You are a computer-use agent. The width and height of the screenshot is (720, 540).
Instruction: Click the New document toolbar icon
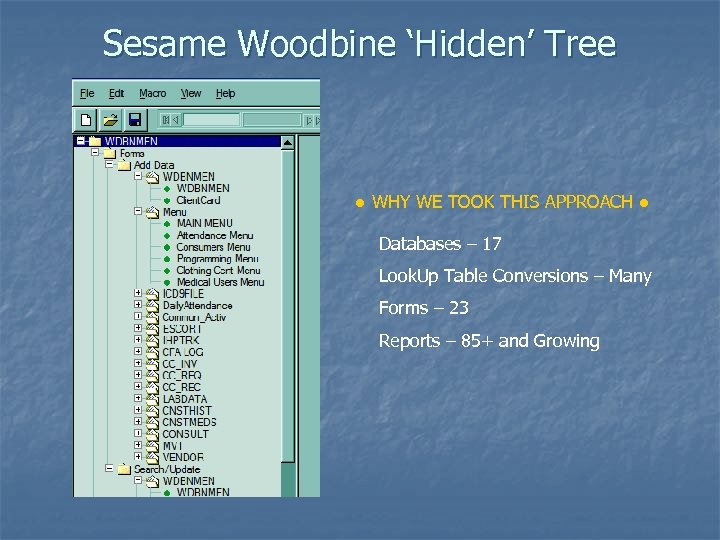pos(86,120)
